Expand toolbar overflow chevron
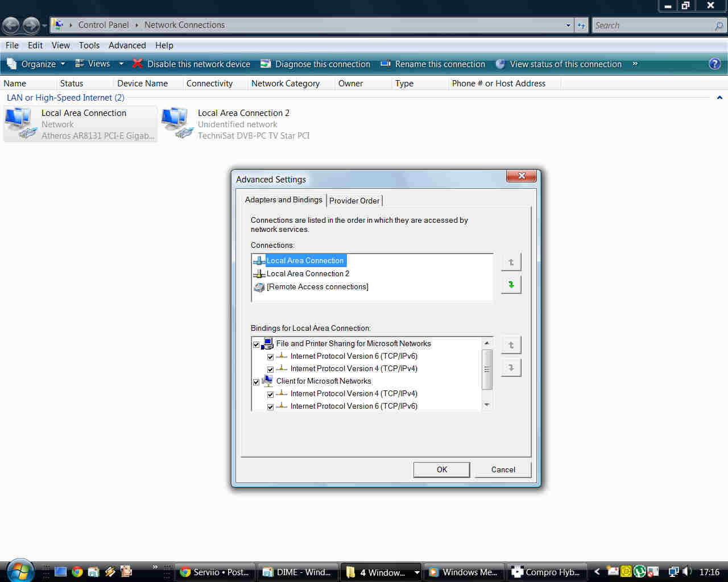Screen dimensions: 728x582 635,64
